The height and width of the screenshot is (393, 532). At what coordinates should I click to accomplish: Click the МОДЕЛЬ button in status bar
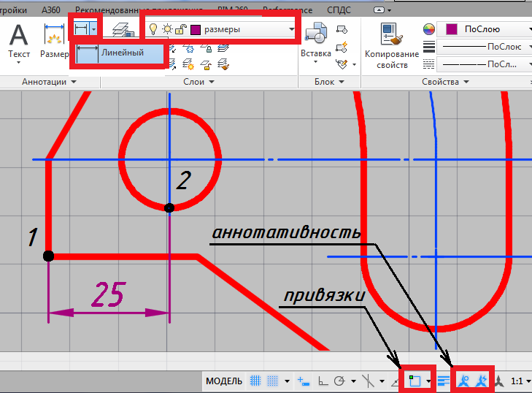click(x=224, y=381)
